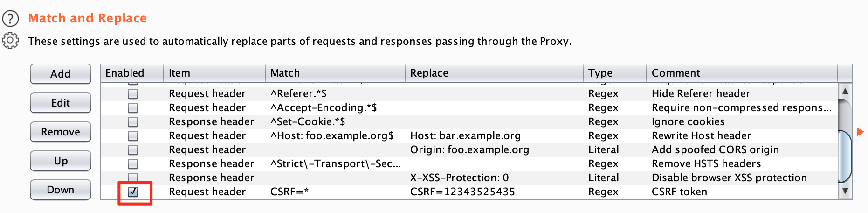Open the Match and Replace help icon
The width and height of the screenshot is (868, 213).
10,19
